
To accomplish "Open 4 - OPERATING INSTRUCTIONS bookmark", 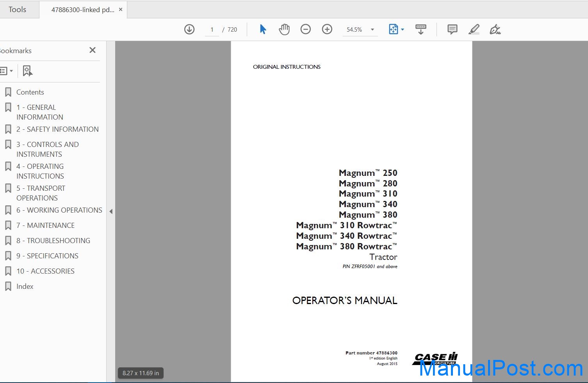I will pyautogui.click(x=40, y=171).
